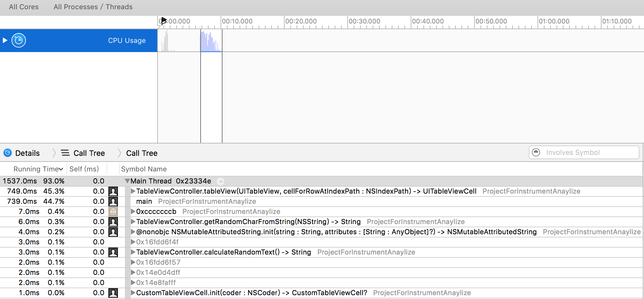Open the All Cores filter

coord(24,7)
